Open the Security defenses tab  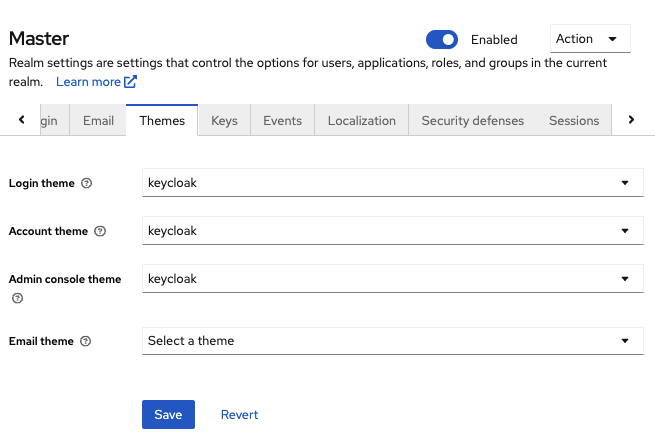click(x=472, y=121)
